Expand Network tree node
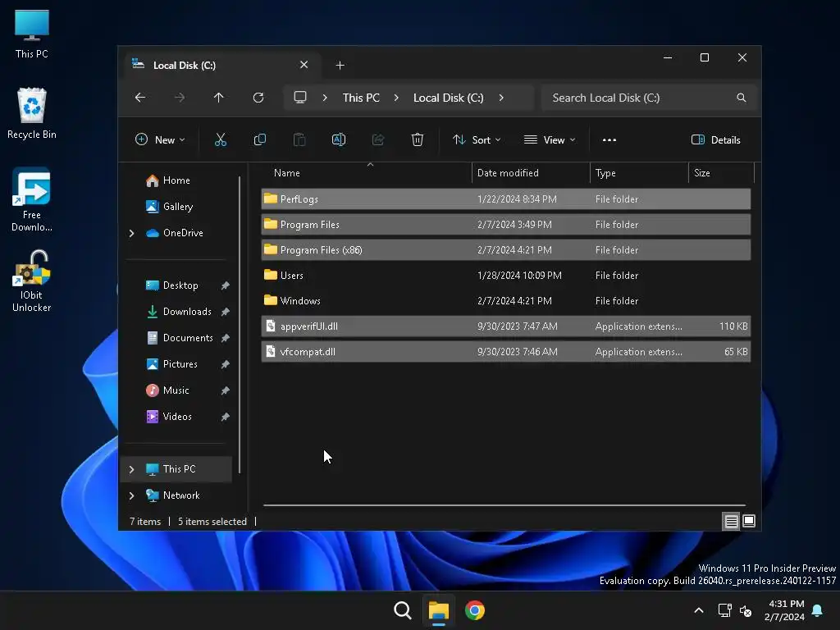 (x=132, y=495)
